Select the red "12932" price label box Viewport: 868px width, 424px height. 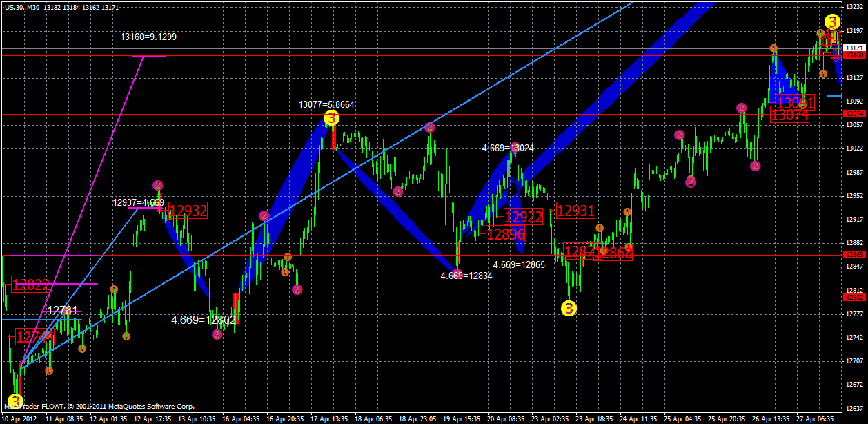(189, 211)
